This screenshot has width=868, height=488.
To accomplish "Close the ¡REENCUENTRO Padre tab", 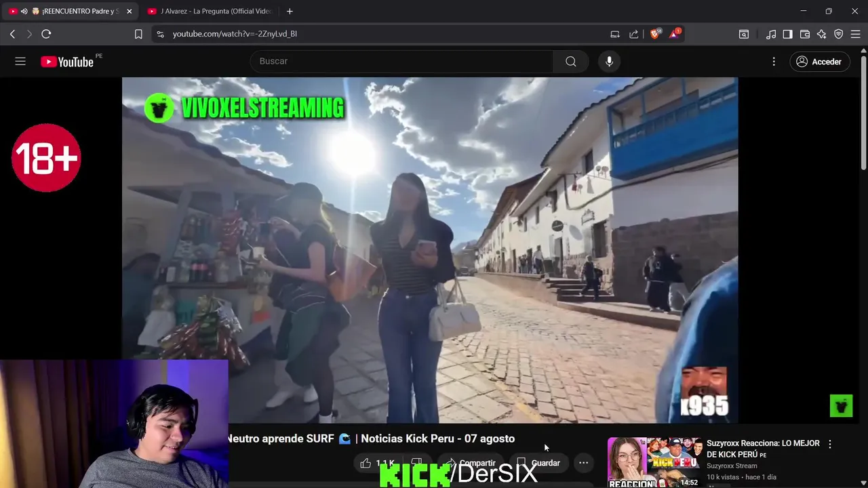I will point(129,12).
